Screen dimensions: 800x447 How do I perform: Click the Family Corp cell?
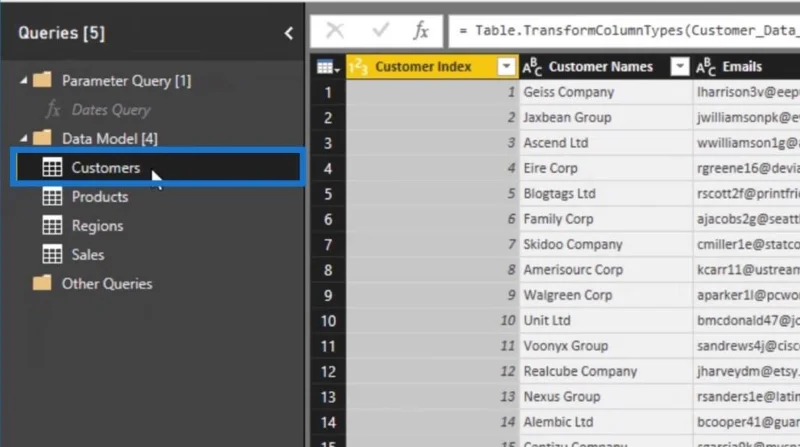606,219
